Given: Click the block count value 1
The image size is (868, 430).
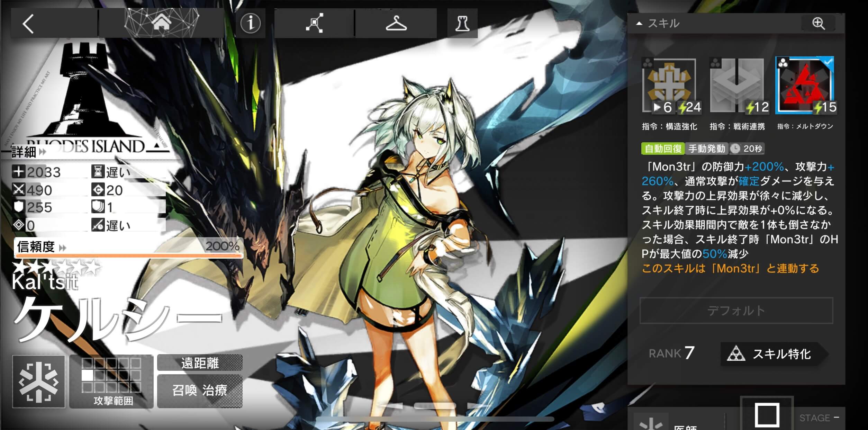Looking at the screenshot, I should pyautogui.click(x=110, y=207).
